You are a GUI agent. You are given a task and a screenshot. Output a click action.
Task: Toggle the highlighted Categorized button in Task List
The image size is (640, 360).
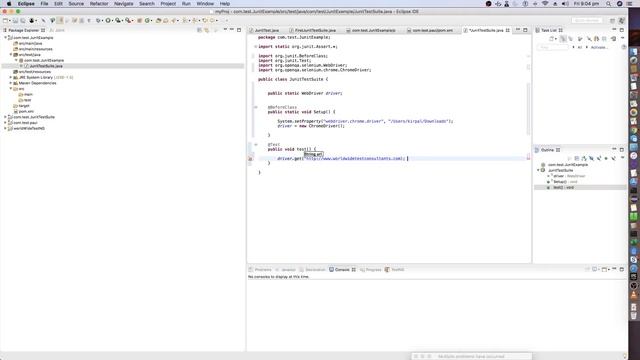(x=563, y=39)
